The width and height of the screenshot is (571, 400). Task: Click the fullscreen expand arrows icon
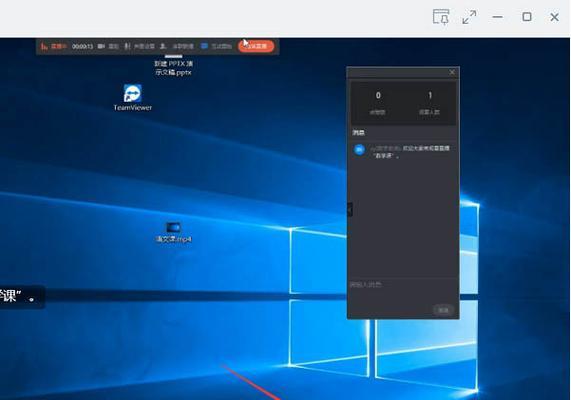469,17
